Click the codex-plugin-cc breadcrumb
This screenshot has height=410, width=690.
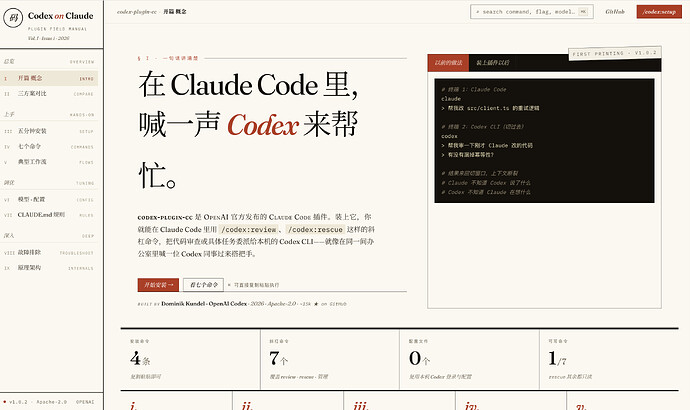(x=137, y=12)
